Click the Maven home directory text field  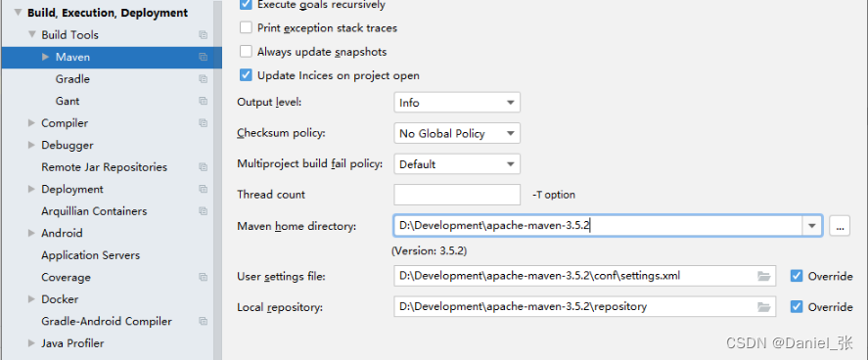point(598,226)
